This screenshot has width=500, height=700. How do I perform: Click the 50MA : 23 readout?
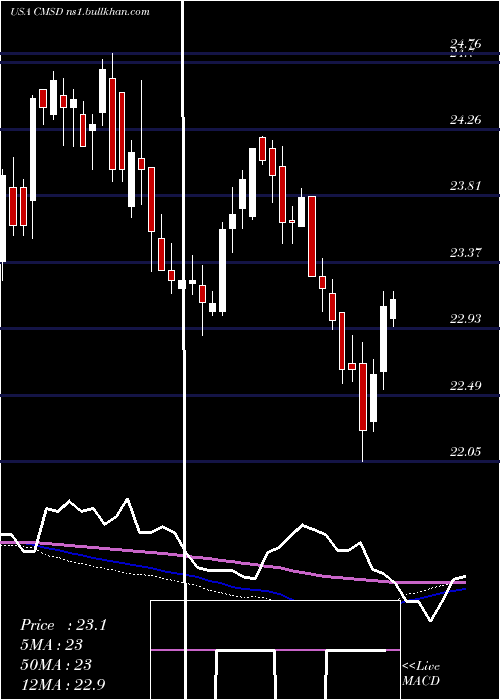56,664
